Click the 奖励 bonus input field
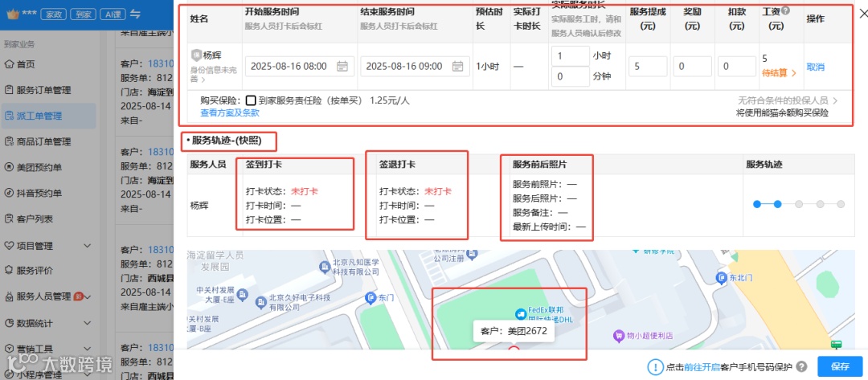Image resolution: width=868 pixels, height=380 pixels. 693,67
